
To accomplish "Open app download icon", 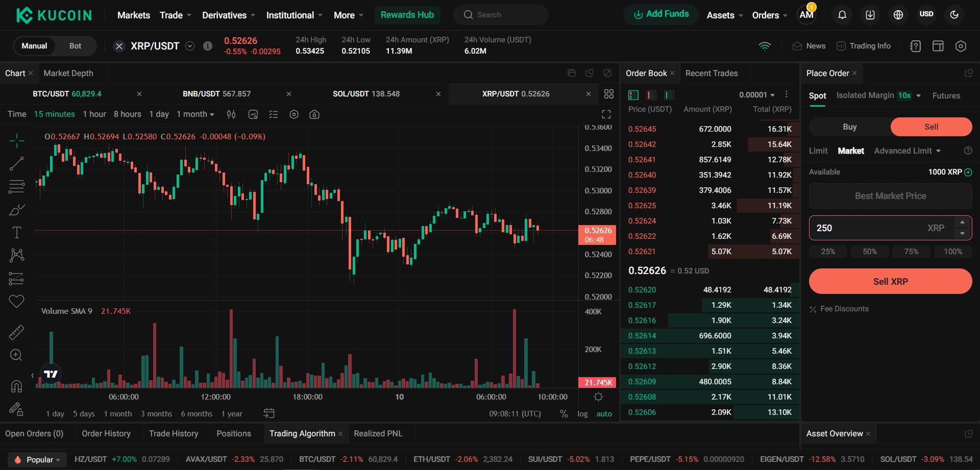I will click(870, 15).
